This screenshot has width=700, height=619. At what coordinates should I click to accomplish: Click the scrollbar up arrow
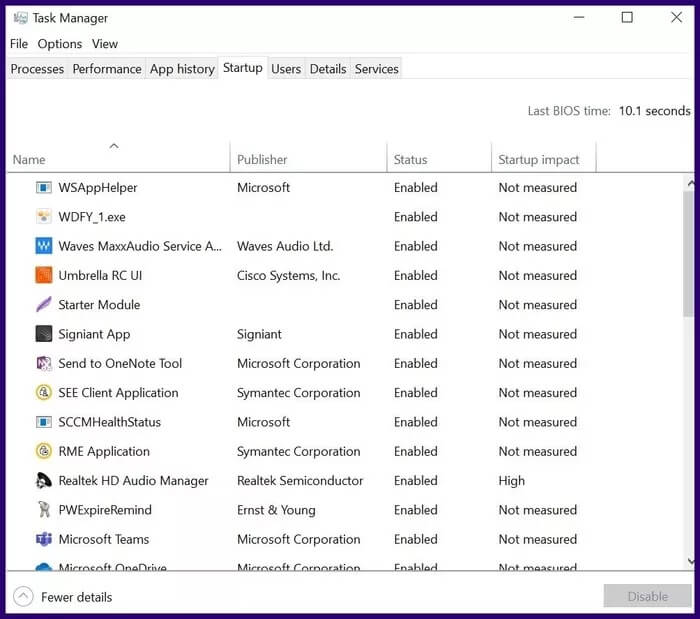(x=691, y=183)
